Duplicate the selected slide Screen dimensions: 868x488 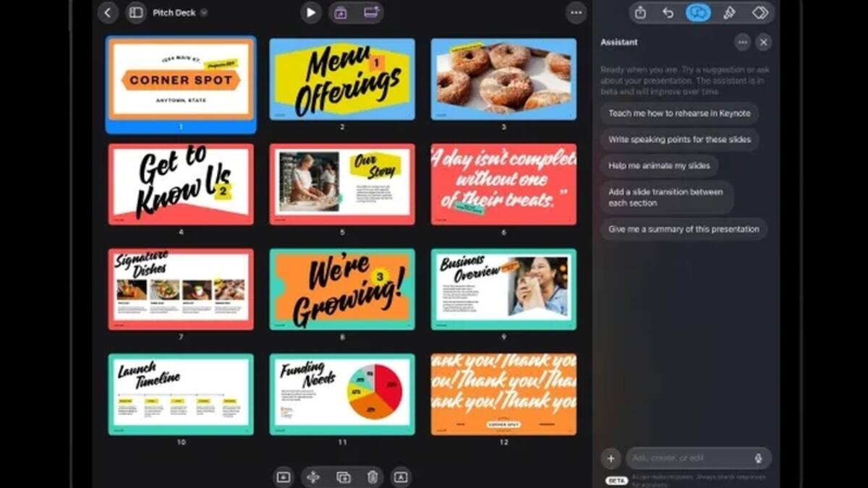344,477
